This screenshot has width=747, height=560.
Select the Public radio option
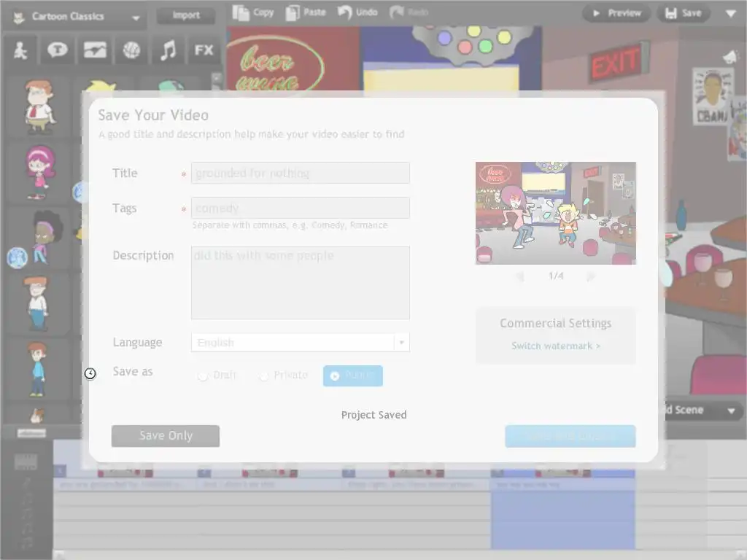352,376
